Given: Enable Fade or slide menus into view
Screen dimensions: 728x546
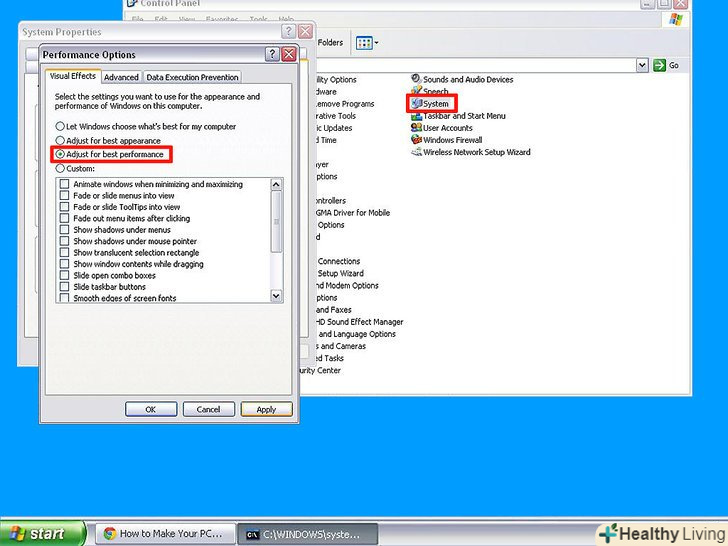Looking at the screenshot, I should point(65,195).
